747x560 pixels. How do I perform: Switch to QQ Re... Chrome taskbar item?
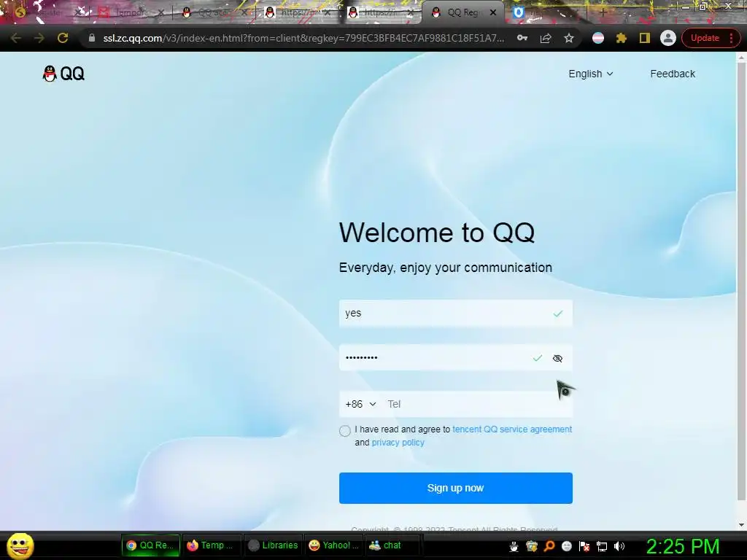(x=151, y=545)
